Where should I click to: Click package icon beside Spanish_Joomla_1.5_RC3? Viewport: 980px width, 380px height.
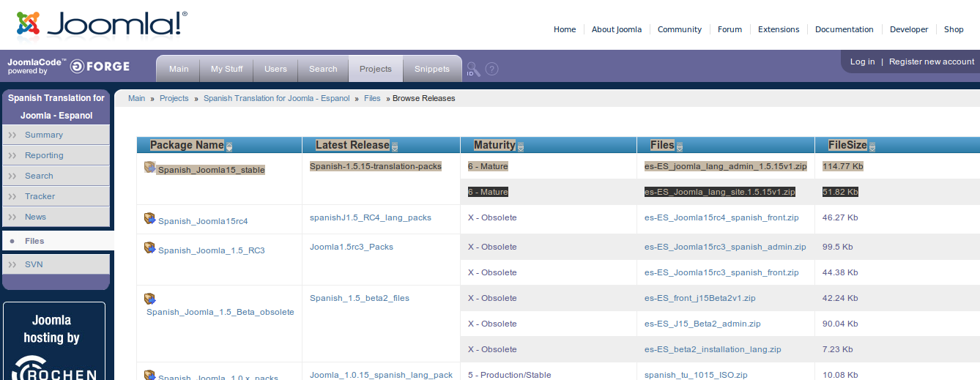(150, 247)
